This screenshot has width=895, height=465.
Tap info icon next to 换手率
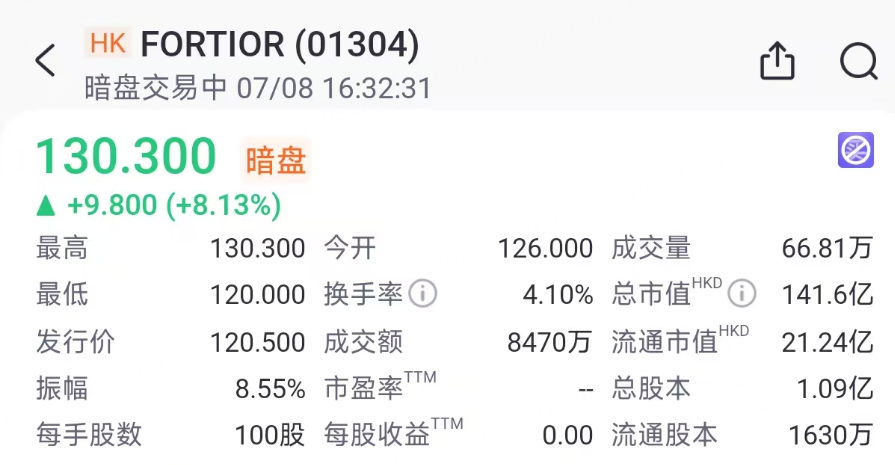(423, 294)
